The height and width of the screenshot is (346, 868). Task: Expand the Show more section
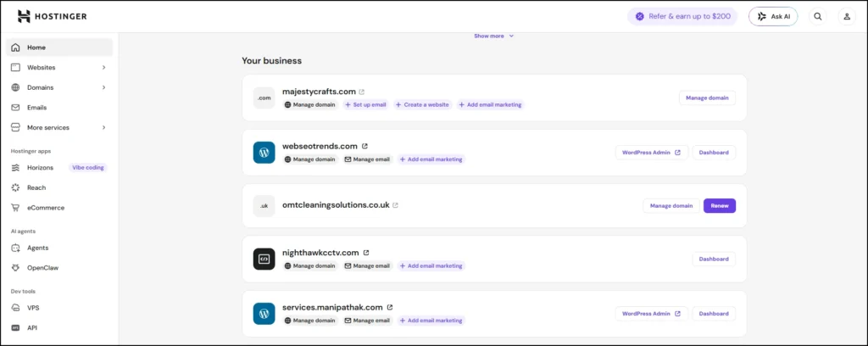pos(494,36)
